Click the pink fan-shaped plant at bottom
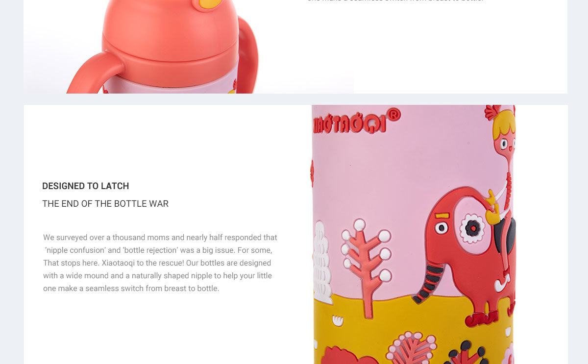Image resolution: width=588 pixels, height=364 pixels. (411, 348)
